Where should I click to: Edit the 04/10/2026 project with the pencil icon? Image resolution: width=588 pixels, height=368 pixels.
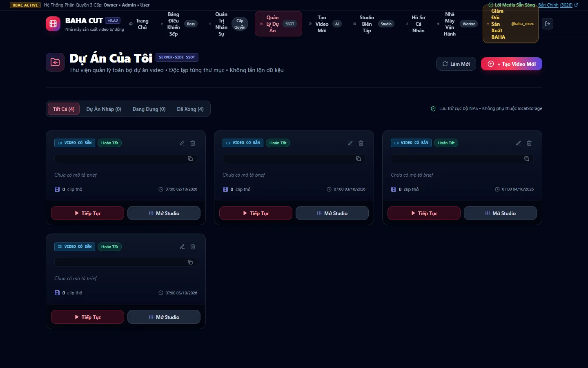tap(519, 143)
